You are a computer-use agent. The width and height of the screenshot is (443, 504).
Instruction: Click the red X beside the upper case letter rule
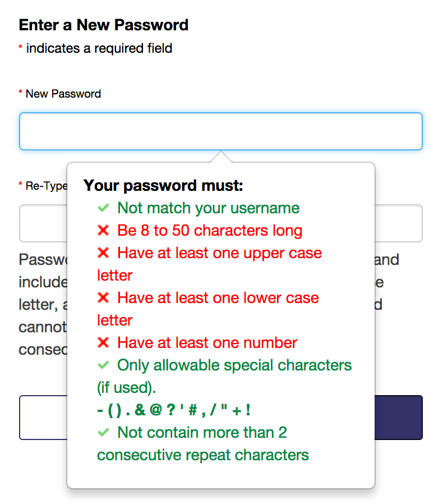(x=103, y=253)
